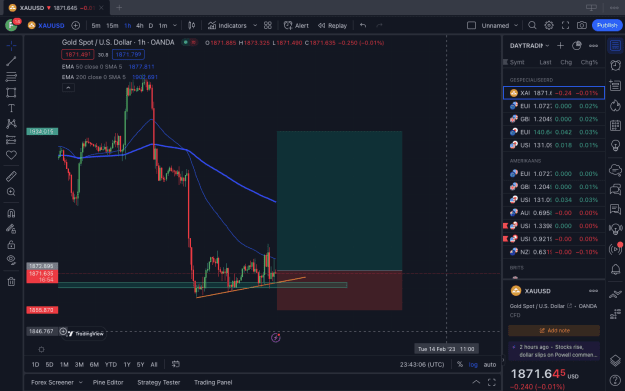Screen dimensions: 625x391
Task: Redo the chart action
Action: click(379, 26)
